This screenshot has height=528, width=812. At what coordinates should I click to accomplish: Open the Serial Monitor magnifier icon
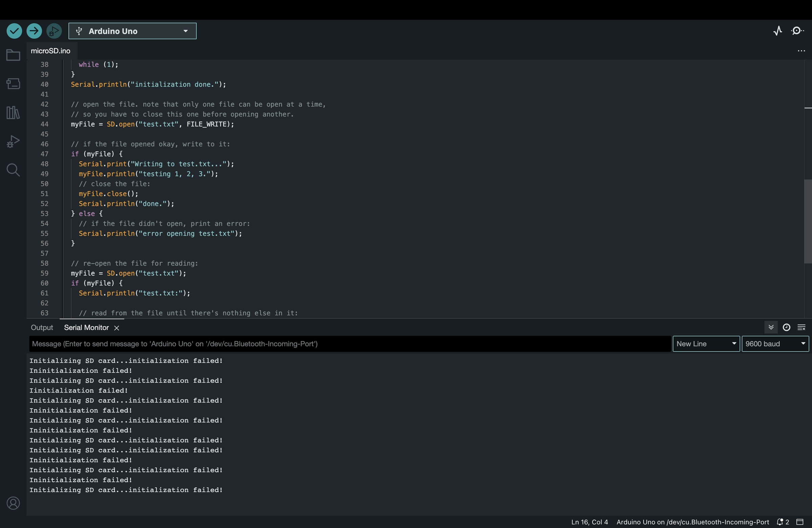click(797, 31)
